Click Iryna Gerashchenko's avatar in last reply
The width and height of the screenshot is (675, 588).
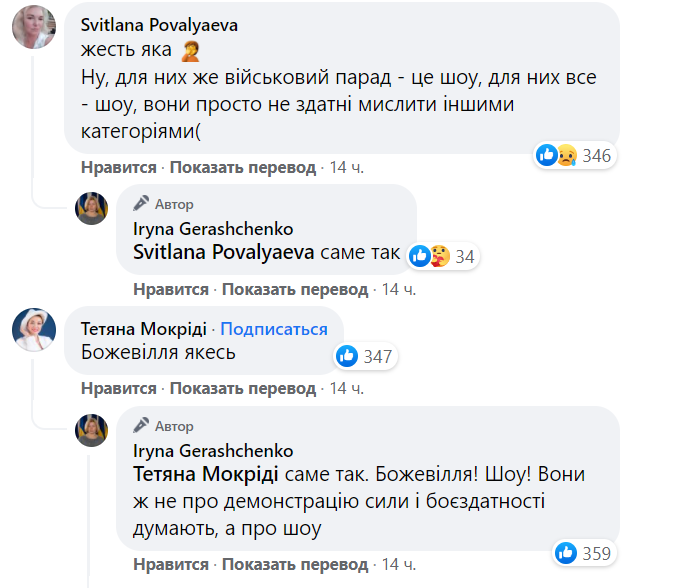tap(92, 429)
